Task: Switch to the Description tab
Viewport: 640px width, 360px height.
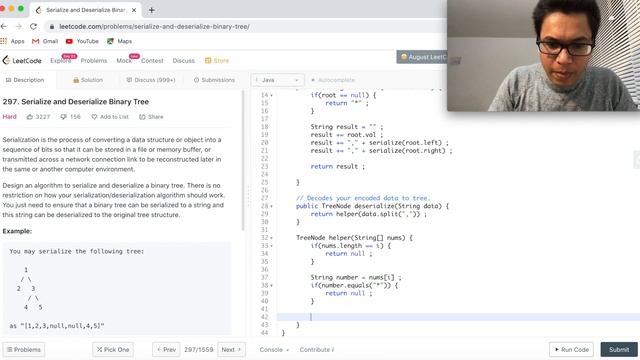Action: (x=25, y=80)
